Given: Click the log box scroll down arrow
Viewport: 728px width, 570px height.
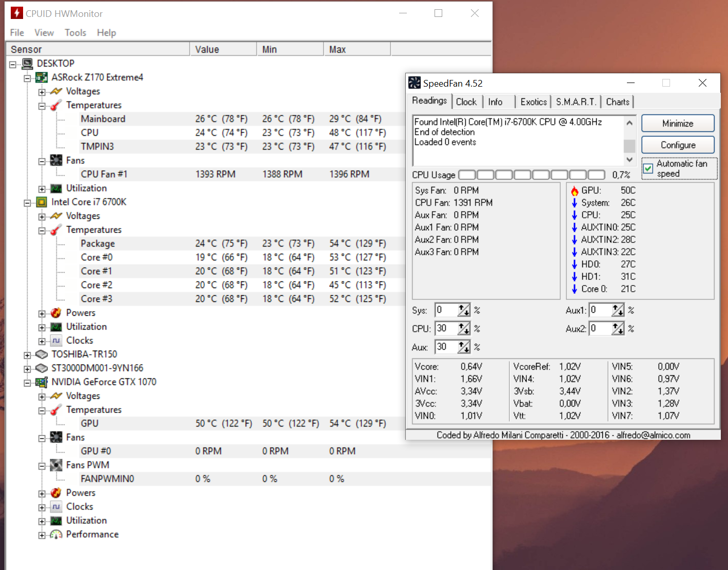Looking at the screenshot, I should [629, 160].
